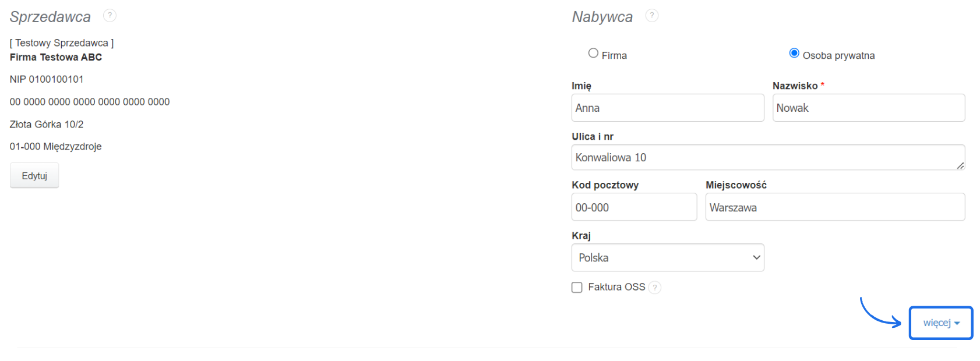The width and height of the screenshot is (980, 361).
Task: Grab the Ulica i nr textarea resize handle
Action: 960,166
